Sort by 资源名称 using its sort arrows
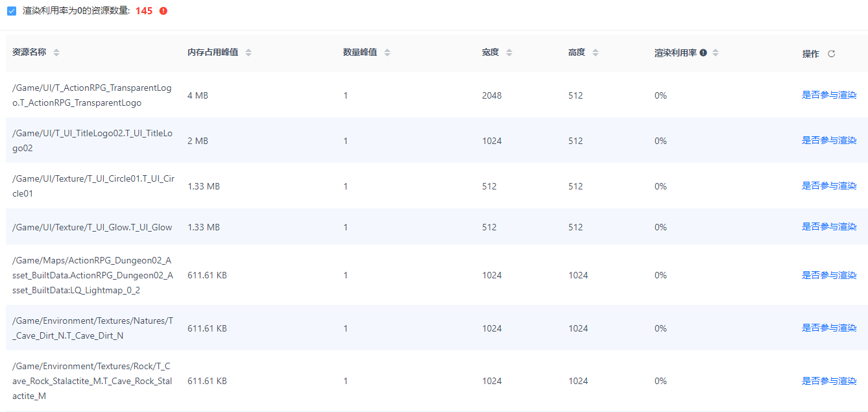The image size is (868, 412). pos(56,53)
